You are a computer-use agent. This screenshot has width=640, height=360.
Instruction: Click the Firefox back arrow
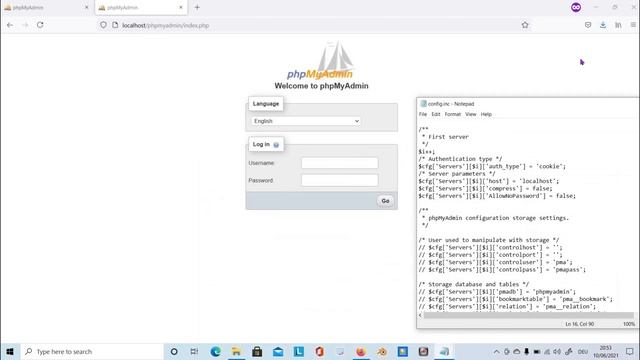point(10,25)
